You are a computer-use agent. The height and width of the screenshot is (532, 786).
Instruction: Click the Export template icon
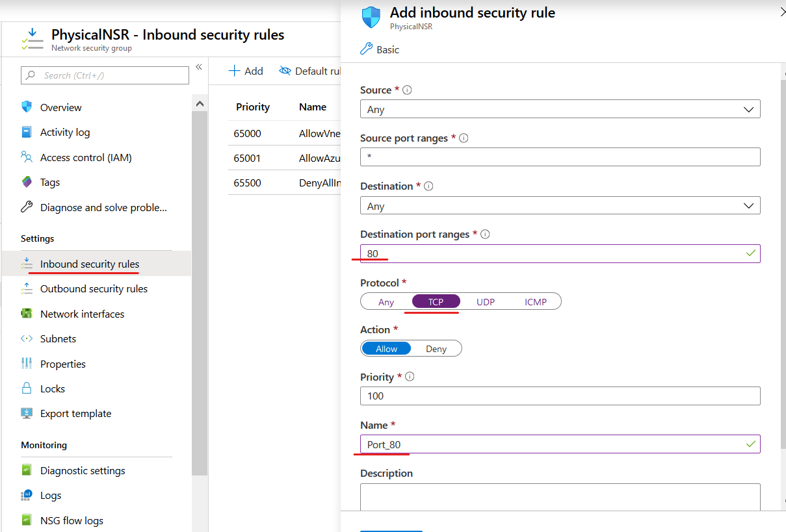pyautogui.click(x=27, y=413)
